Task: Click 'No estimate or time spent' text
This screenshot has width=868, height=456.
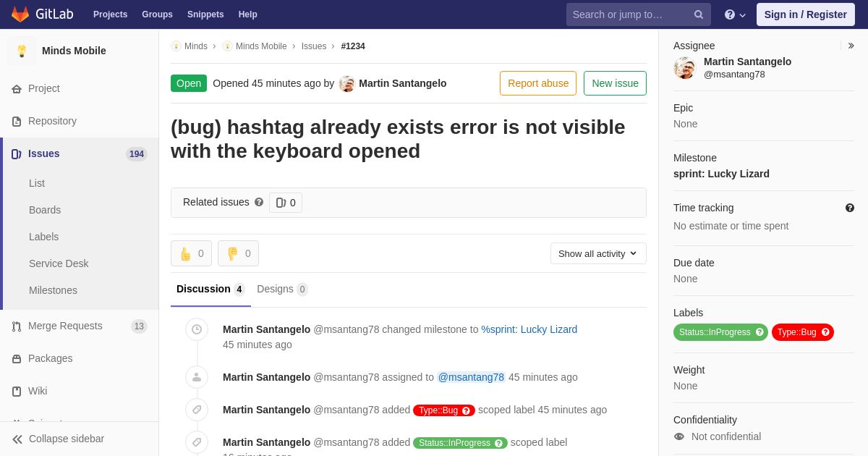Action: pos(731,226)
